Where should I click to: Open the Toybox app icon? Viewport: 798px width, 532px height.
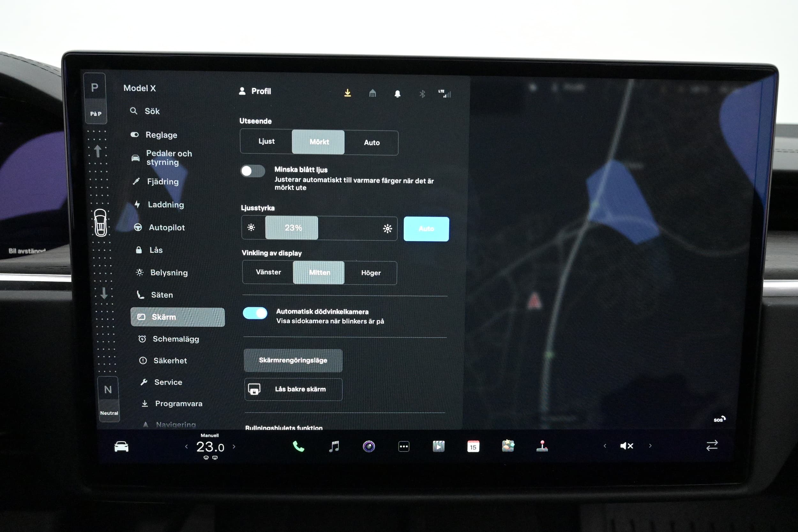point(508,446)
